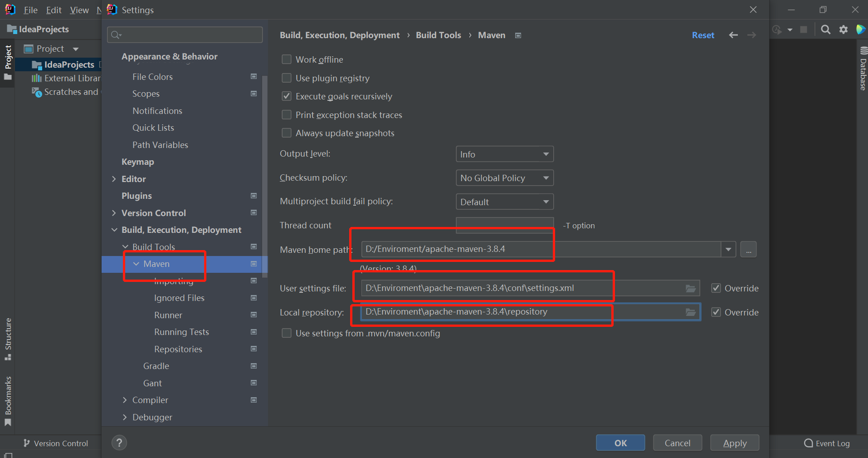Click the back arrow in Settings header

point(733,35)
